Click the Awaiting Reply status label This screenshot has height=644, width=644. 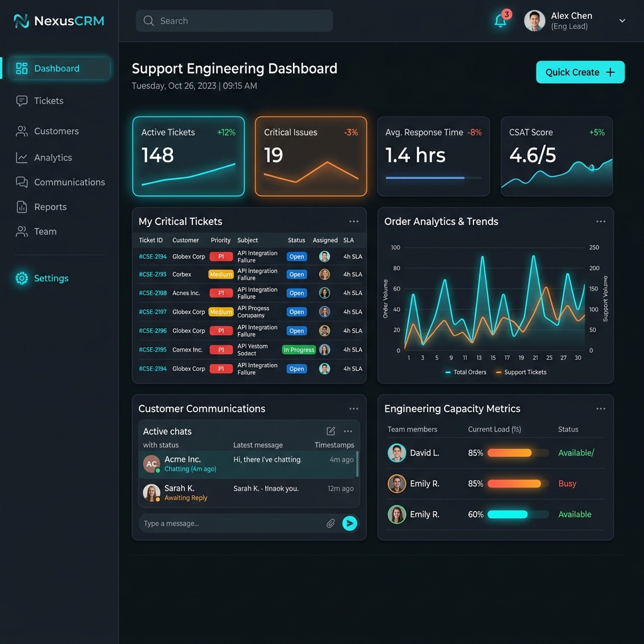point(186,498)
